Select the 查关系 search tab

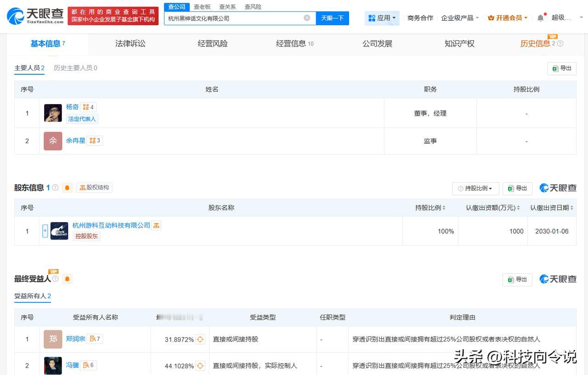[227, 7]
